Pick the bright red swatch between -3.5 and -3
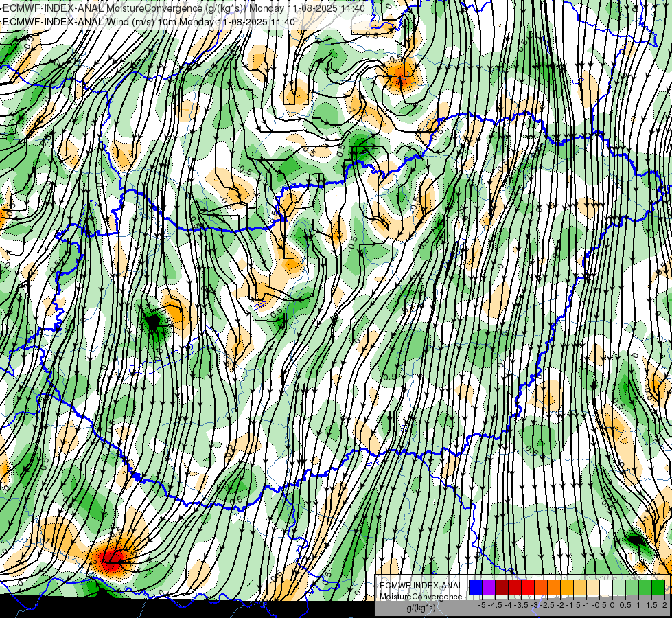This screenshot has width=672, height=618. (x=528, y=587)
